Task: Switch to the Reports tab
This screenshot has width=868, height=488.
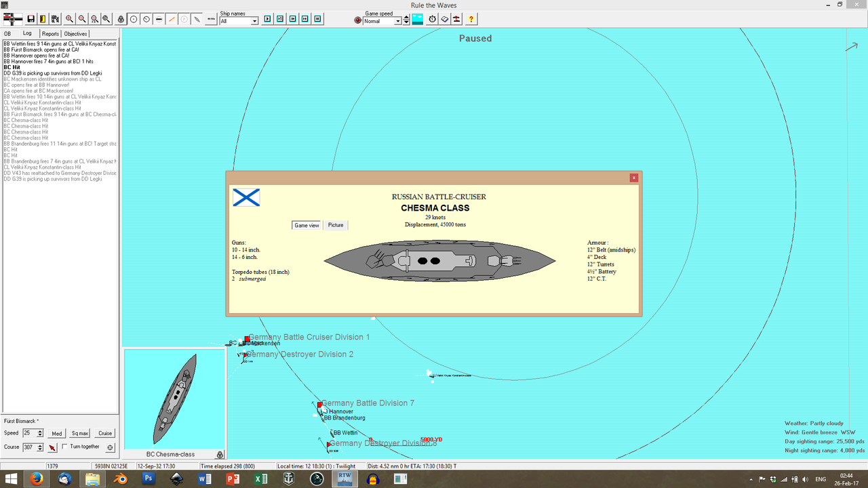Action: click(50, 33)
